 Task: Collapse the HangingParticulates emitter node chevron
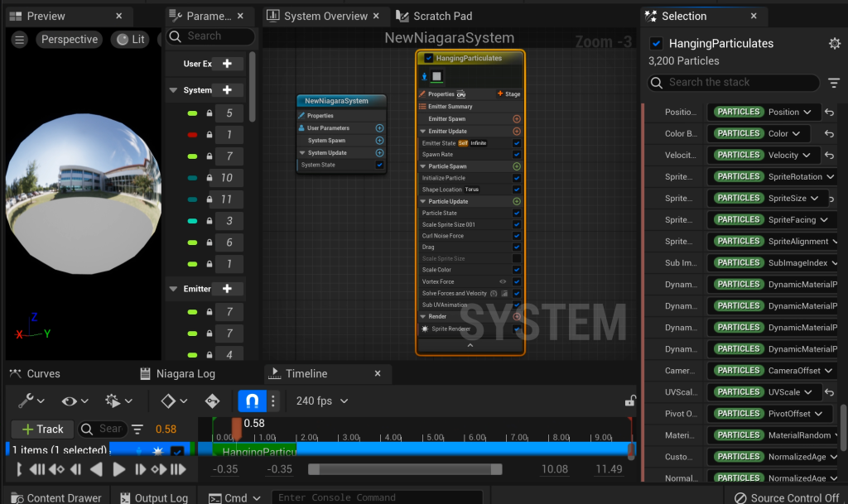point(470,345)
